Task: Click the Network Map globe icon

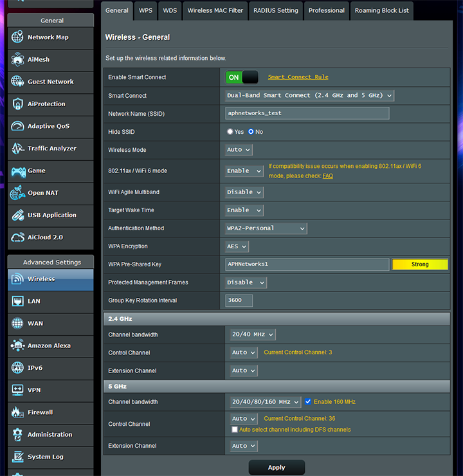Action: pyautogui.click(x=17, y=37)
